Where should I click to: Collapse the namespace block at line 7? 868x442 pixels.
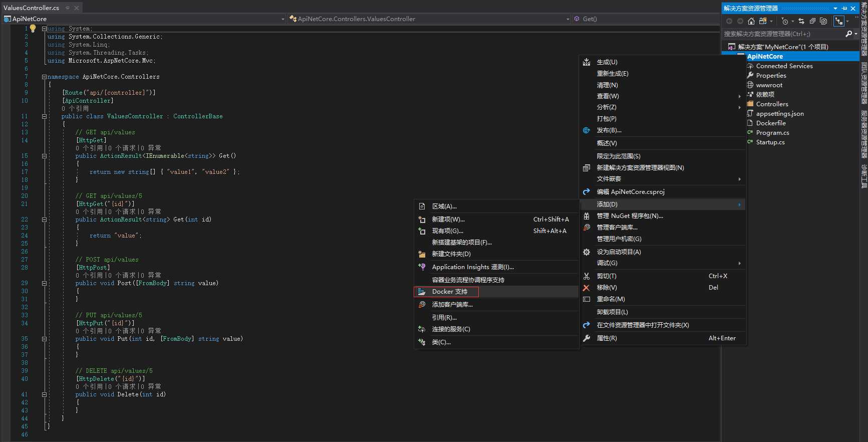point(44,77)
